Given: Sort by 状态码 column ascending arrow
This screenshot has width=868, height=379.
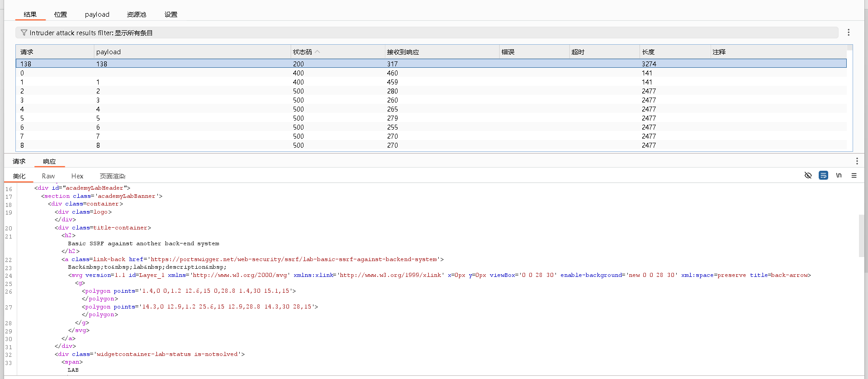Looking at the screenshot, I should [318, 51].
